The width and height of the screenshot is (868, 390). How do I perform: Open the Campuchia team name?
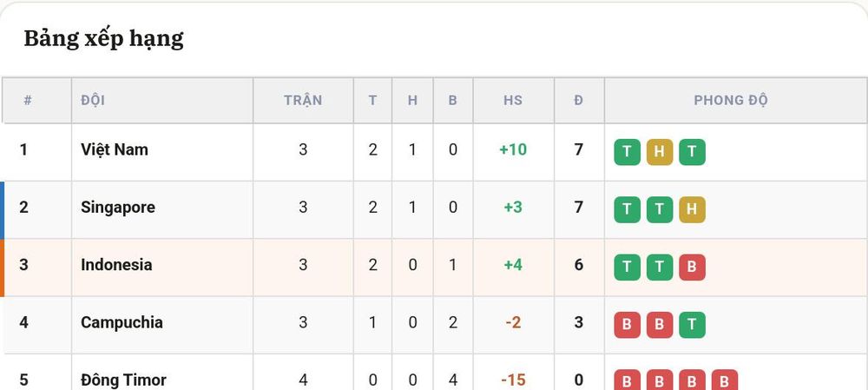click(122, 322)
